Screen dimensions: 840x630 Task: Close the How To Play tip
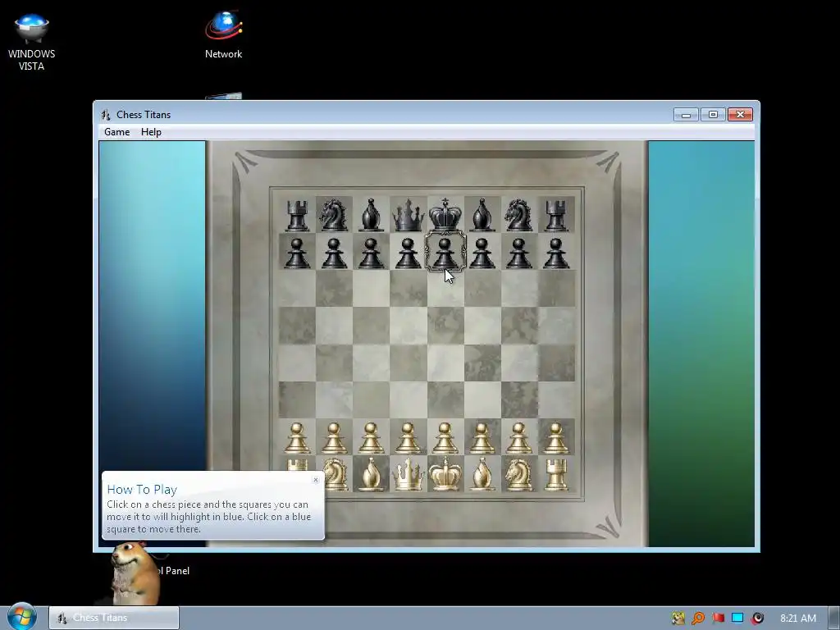tap(316, 480)
